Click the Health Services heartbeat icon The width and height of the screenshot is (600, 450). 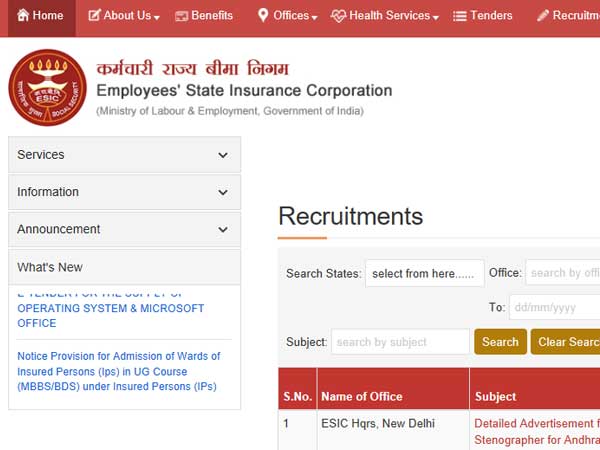(x=338, y=16)
